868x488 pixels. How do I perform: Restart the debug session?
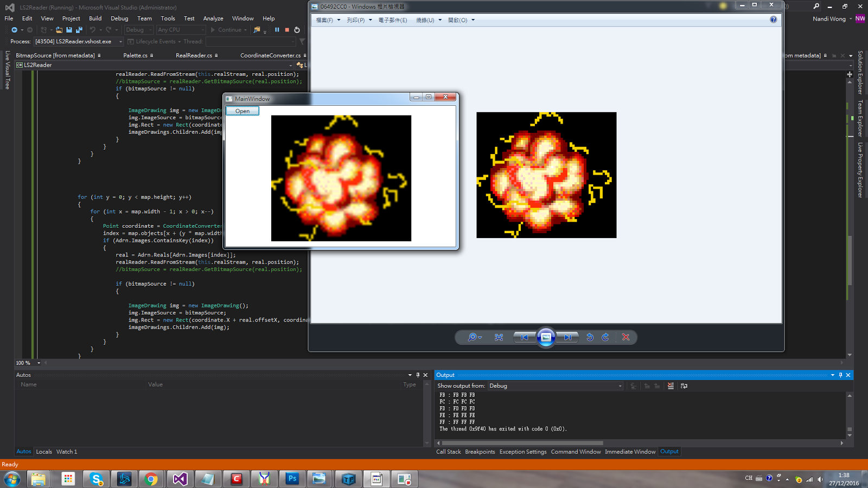click(x=297, y=30)
